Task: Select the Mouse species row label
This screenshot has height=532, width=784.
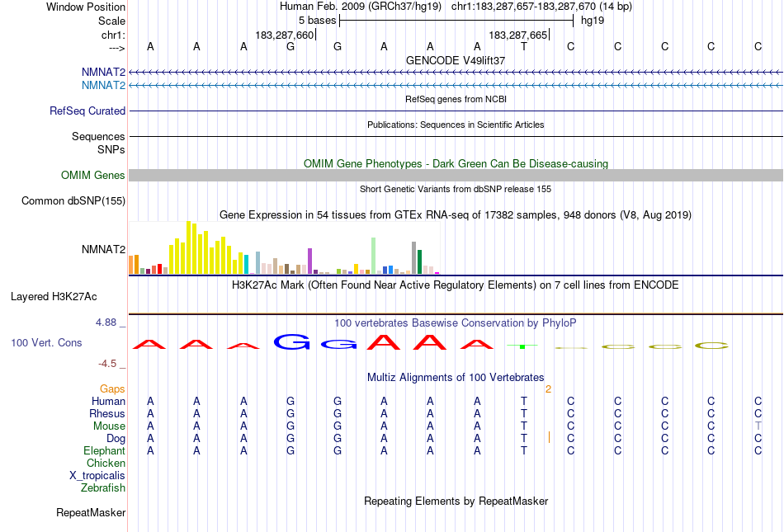Action: click(x=109, y=426)
